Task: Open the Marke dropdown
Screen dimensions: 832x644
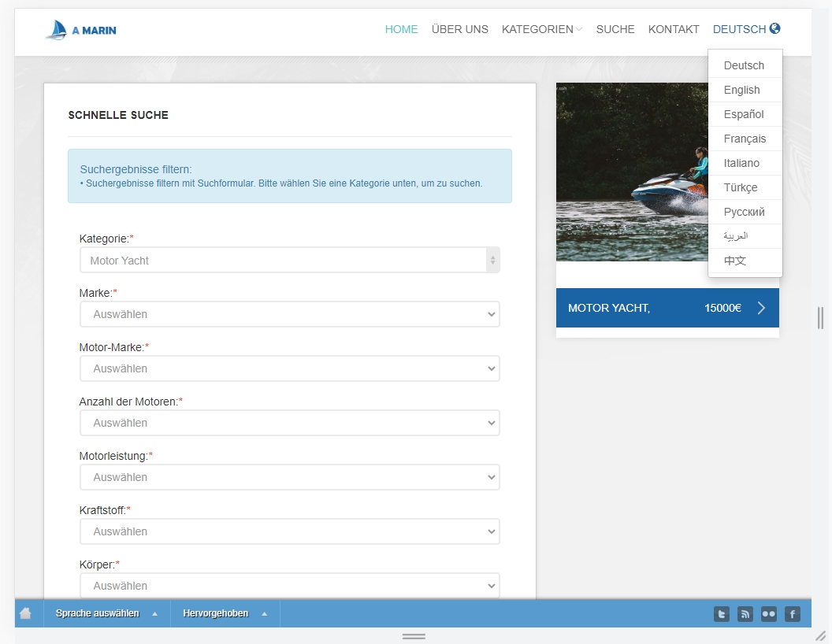Action: pos(290,314)
